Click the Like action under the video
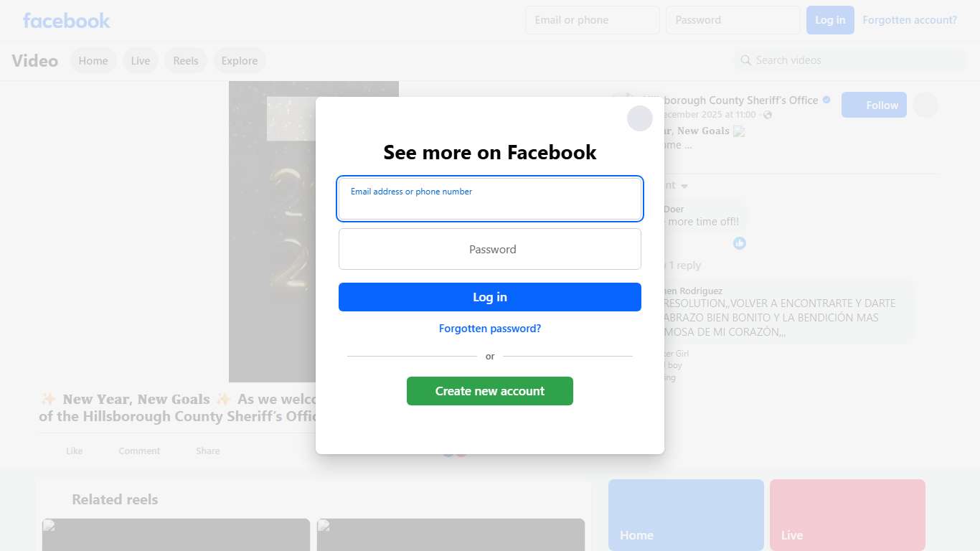The height and width of the screenshot is (551, 980). [74, 451]
